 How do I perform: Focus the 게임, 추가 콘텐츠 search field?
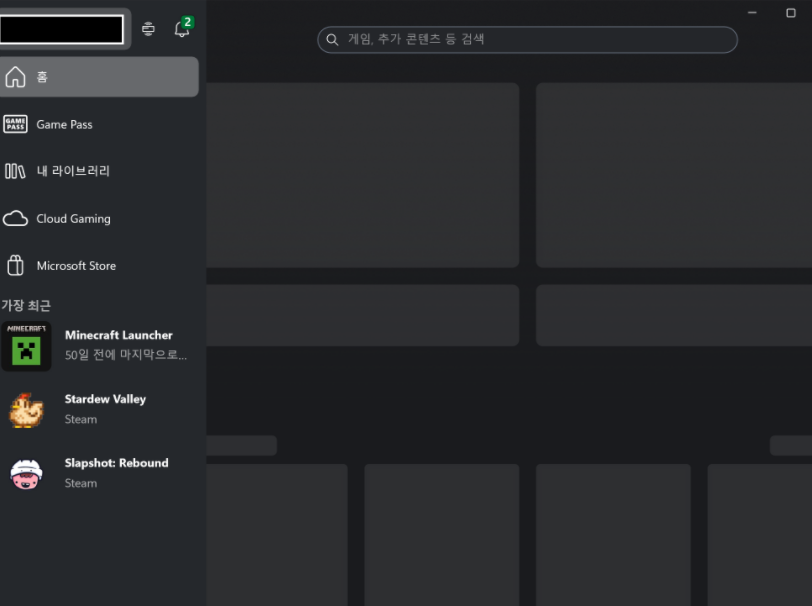coord(527,39)
